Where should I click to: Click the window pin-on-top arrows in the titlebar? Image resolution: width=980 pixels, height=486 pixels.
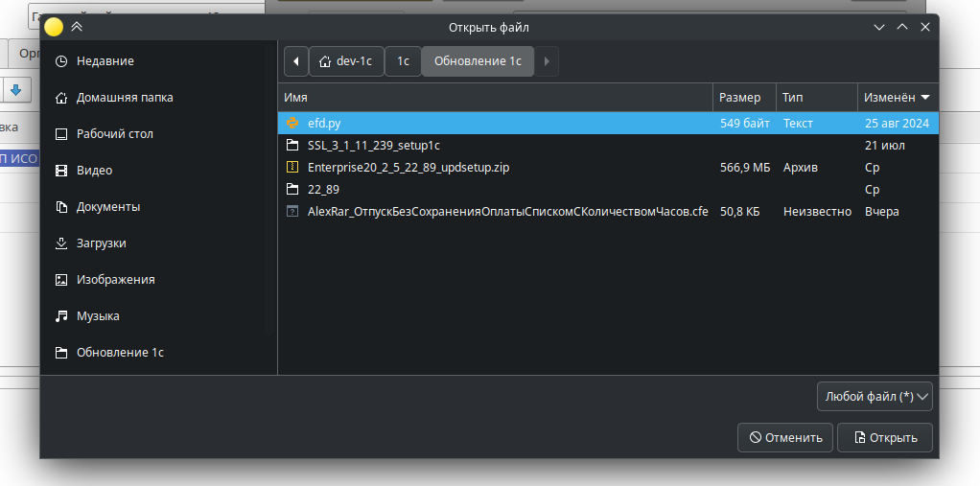pos(78,28)
